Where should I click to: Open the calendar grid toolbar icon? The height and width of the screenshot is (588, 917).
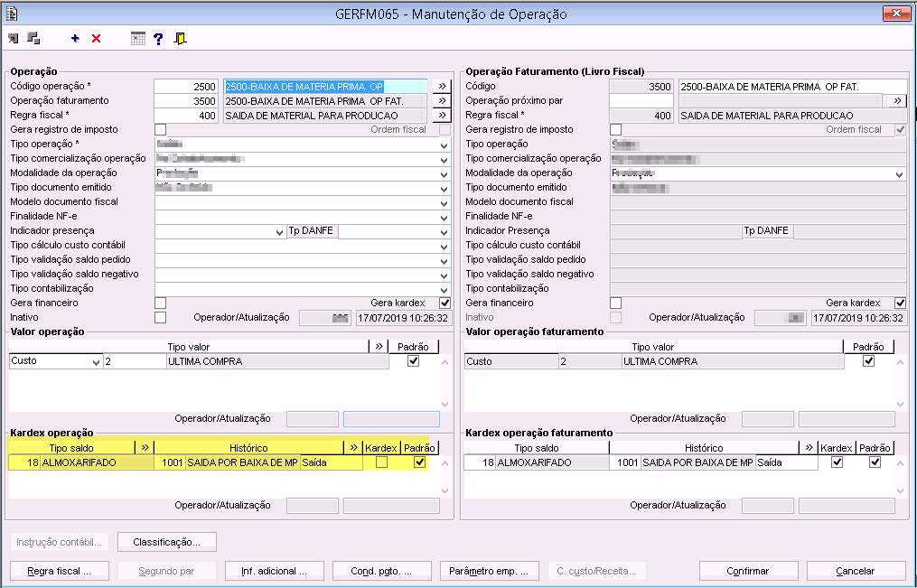pos(138,39)
